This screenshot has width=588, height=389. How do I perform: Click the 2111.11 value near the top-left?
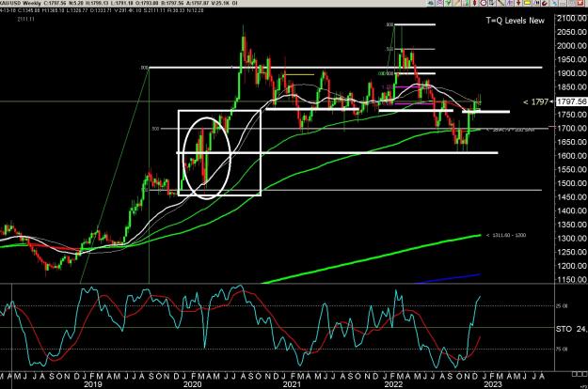(26, 19)
